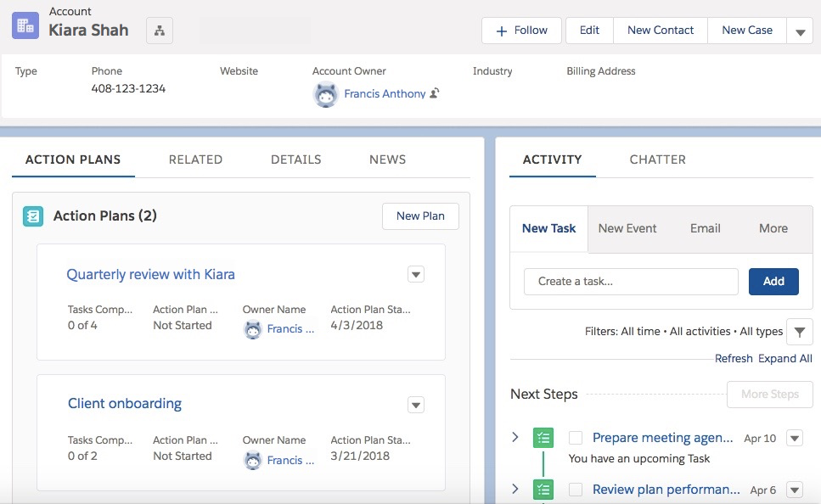The image size is (821, 504).
Task: Click owner avatar in Quarterly review card
Action: [253, 329]
